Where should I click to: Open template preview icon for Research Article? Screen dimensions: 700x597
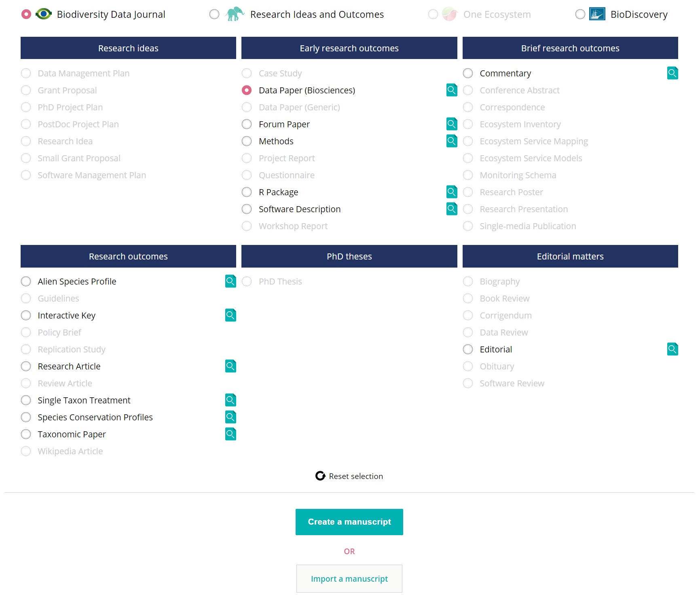(231, 366)
